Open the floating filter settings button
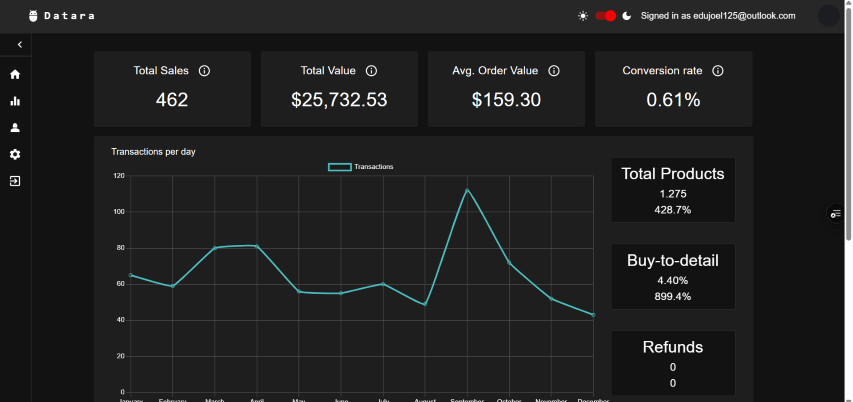Viewport: 853px width, 402px height. tap(836, 214)
